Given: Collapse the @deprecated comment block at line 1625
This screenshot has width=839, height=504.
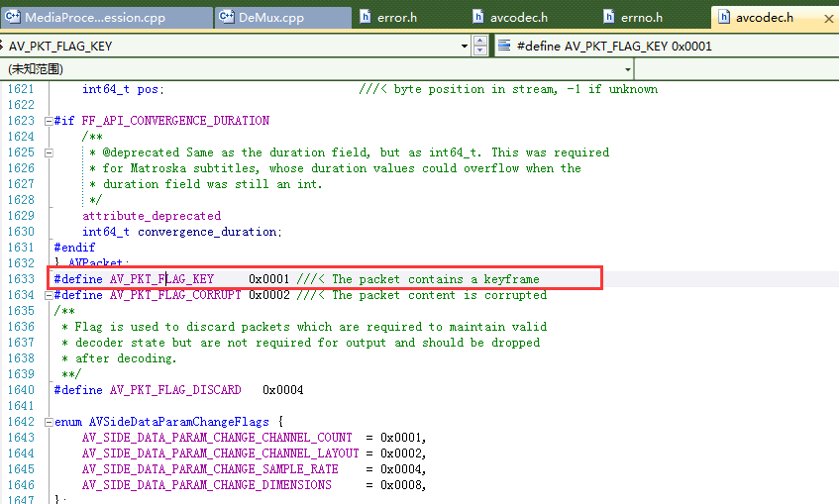Looking at the screenshot, I should [49, 153].
